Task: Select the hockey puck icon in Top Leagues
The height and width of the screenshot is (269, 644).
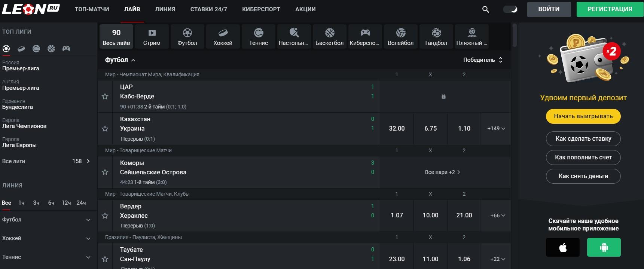Action: pyautogui.click(x=21, y=49)
